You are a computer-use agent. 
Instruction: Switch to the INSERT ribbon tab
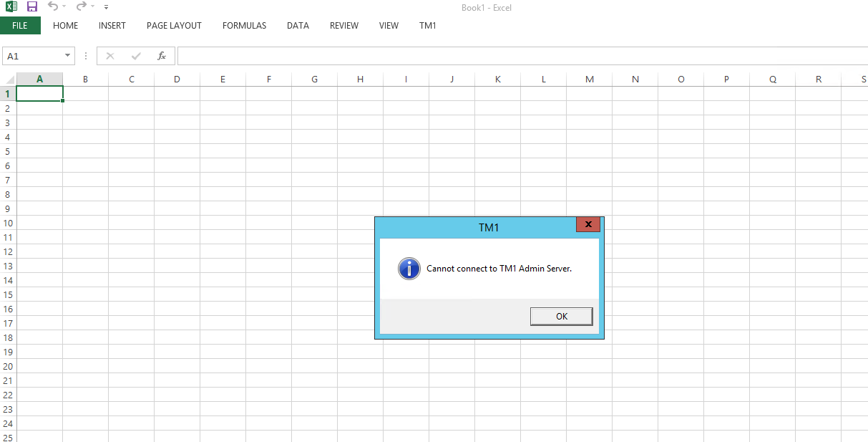coord(112,25)
